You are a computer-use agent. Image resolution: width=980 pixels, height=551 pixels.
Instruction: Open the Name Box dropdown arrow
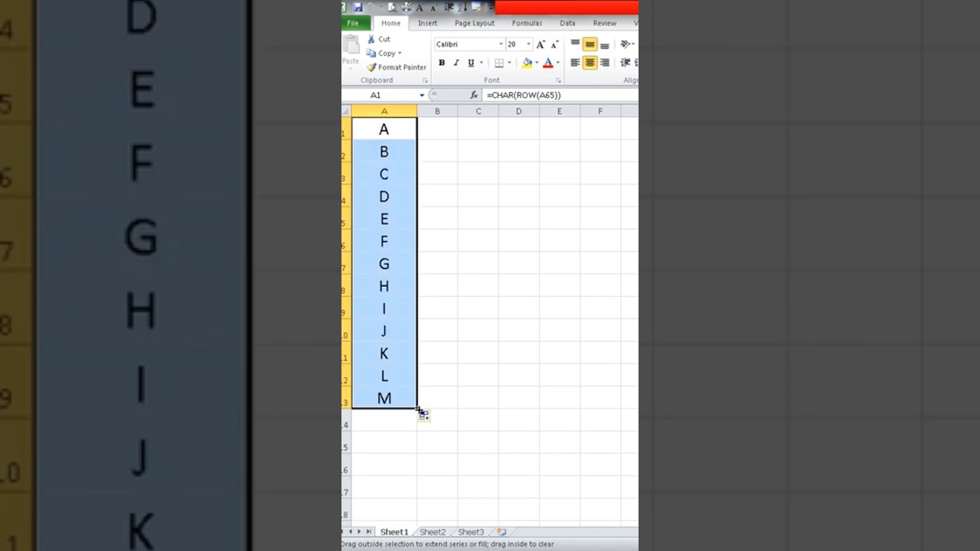422,95
